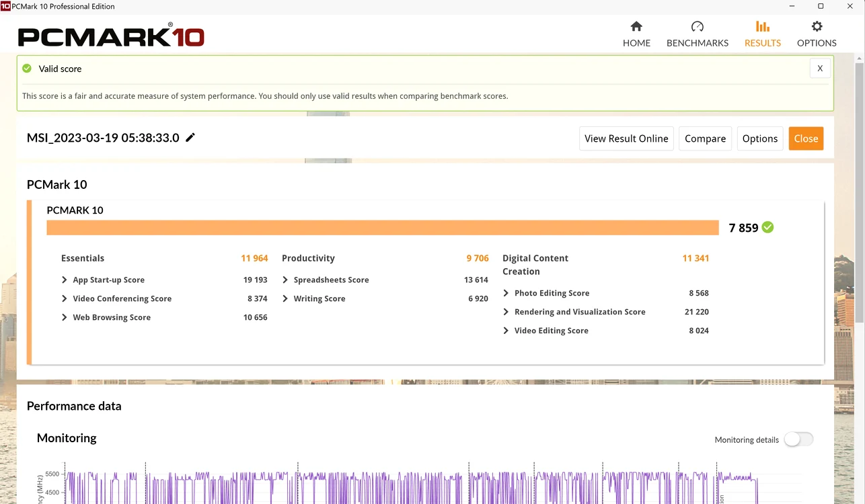Viewport: 865px width, 504px height.
Task: Click the Digital Content Creation score 11 341
Action: coord(695,258)
